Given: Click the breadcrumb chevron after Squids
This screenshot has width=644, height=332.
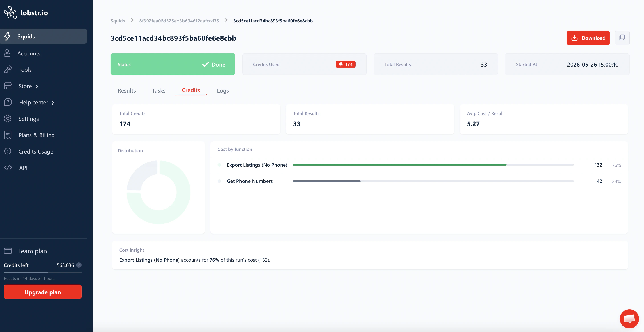Looking at the screenshot, I should pos(132,20).
